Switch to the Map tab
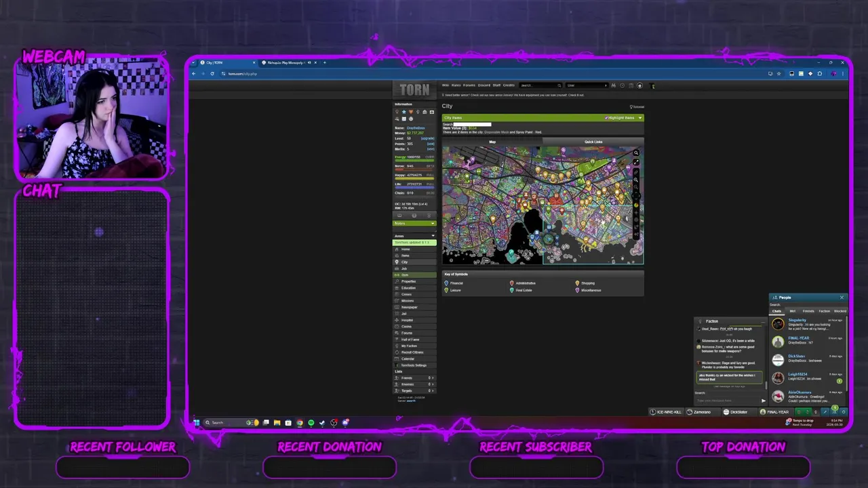The width and height of the screenshot is (868, 488). point(492,142)
